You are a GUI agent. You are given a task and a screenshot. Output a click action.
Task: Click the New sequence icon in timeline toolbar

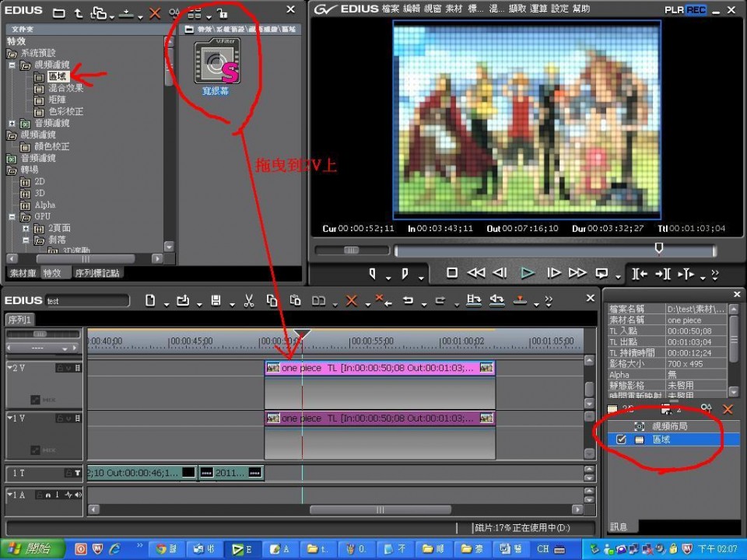coord(150,301)
